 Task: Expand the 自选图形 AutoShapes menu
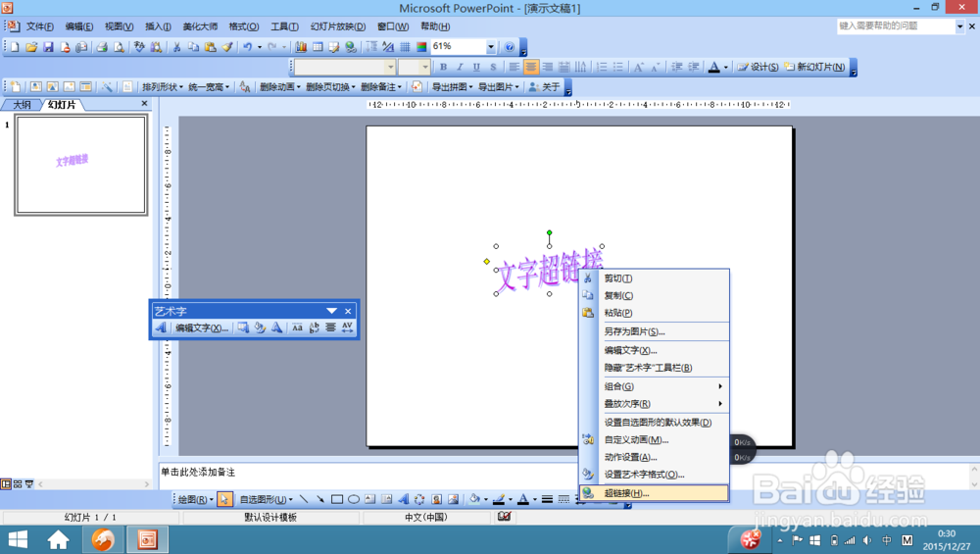pos(266,499)
